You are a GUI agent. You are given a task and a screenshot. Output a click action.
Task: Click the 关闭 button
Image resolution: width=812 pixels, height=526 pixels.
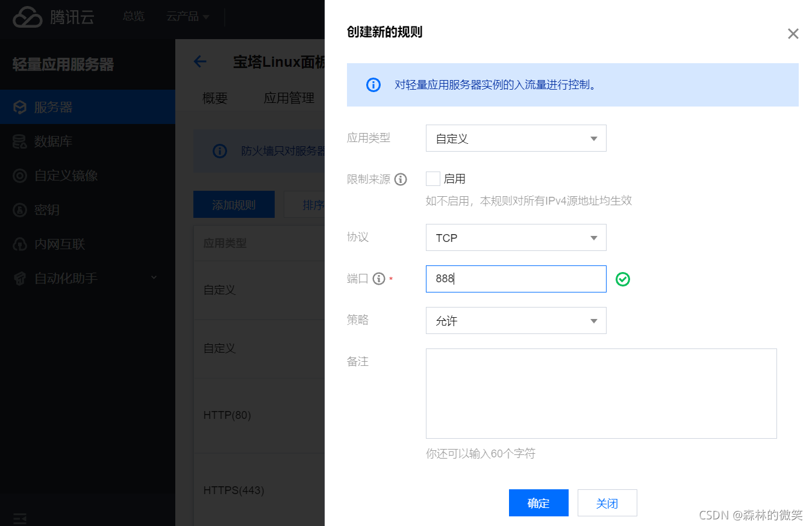(607, 503)
